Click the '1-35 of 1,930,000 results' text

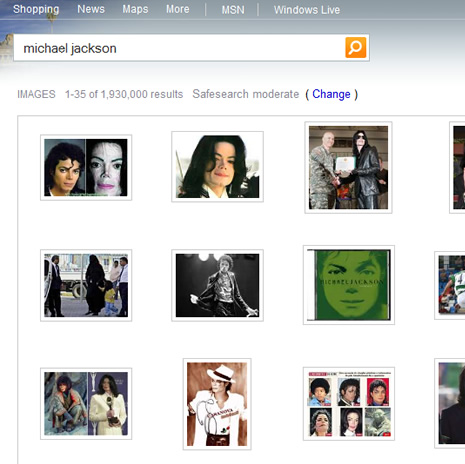click(124, 94)
